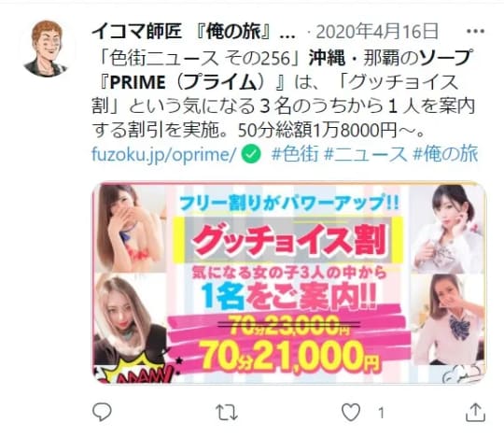Open the #色街 hashtag

coord(295,154)
